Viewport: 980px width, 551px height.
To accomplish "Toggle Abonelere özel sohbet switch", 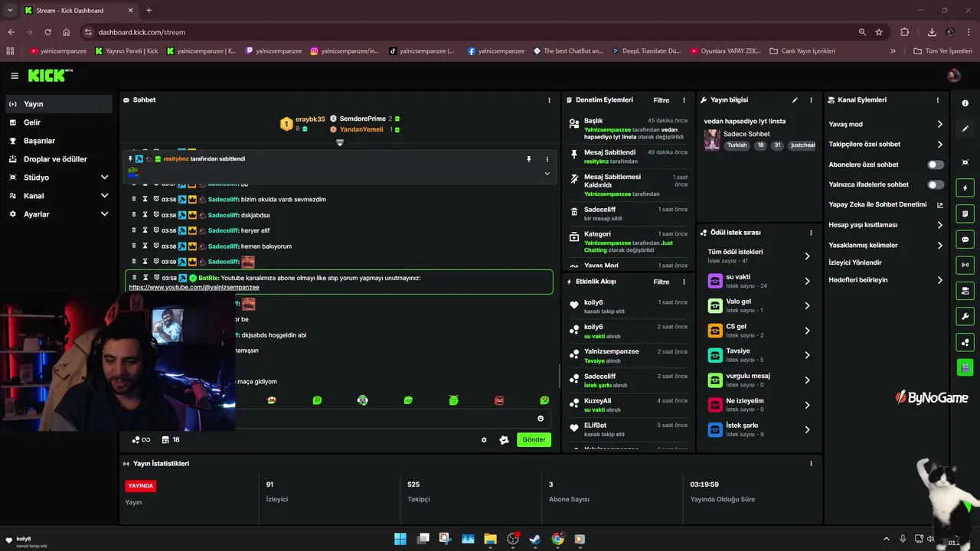I will tap(936, 165).
